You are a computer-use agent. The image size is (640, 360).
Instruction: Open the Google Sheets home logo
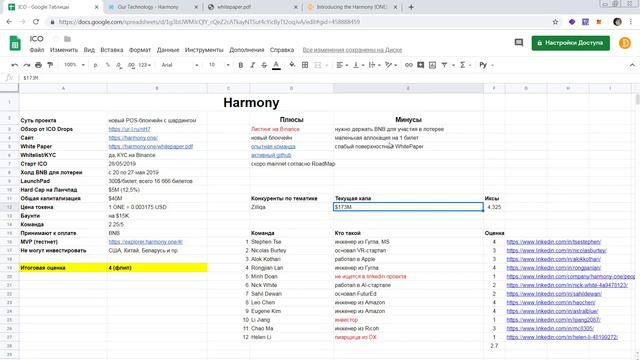point(15,43)
